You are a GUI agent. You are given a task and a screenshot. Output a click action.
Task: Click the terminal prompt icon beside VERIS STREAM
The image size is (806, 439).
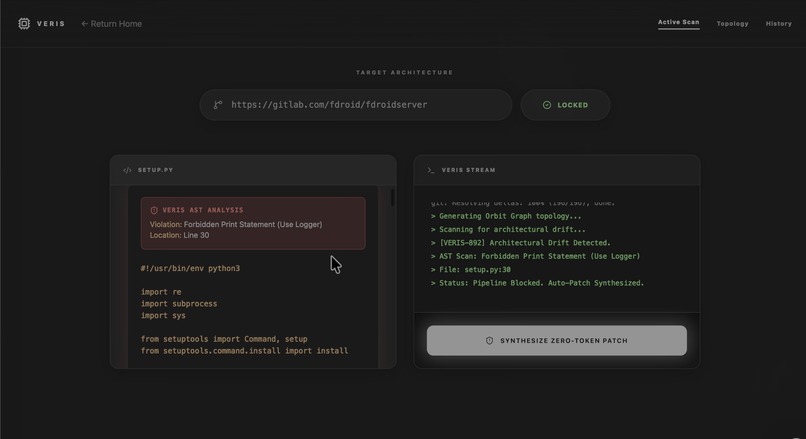(431, 170)
